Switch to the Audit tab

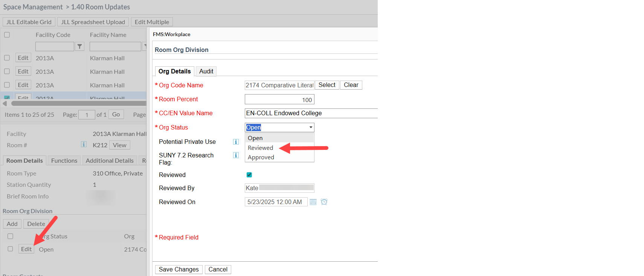[x=206, y=72]
